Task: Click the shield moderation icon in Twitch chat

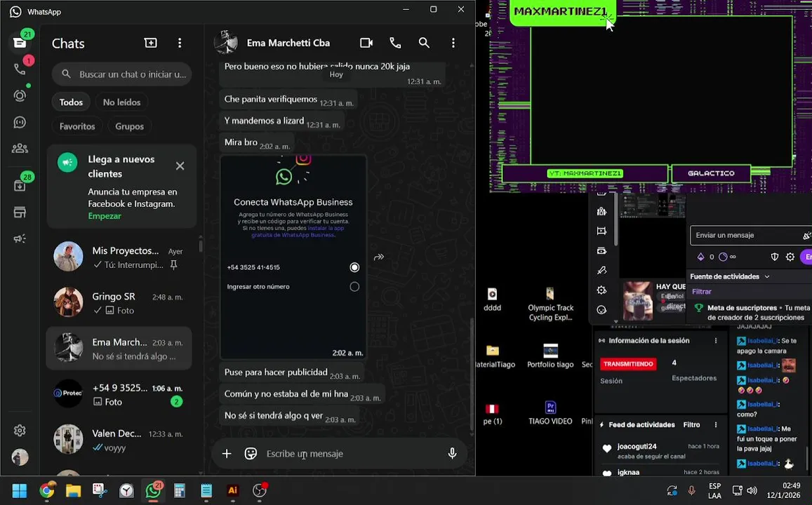Action: [x=775, y=257]
